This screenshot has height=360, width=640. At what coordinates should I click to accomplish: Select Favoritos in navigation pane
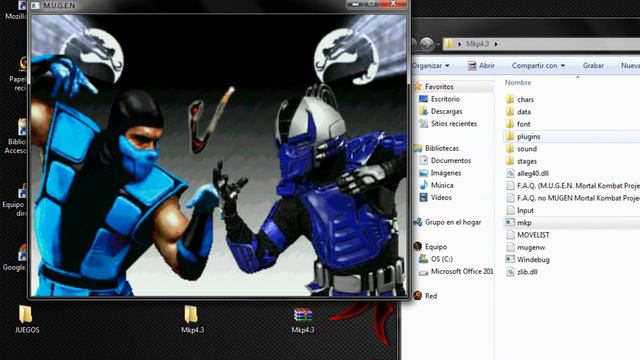[x=439, y=87]
